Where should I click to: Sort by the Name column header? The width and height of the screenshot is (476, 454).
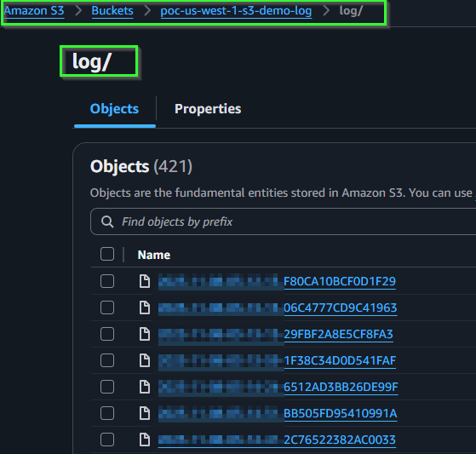[154, 255]
